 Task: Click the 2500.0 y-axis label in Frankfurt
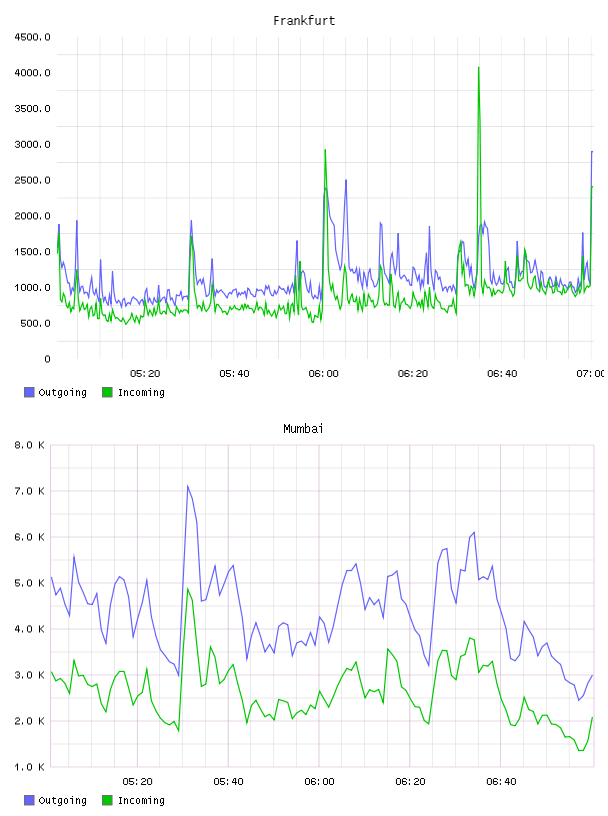click(32, 181)
